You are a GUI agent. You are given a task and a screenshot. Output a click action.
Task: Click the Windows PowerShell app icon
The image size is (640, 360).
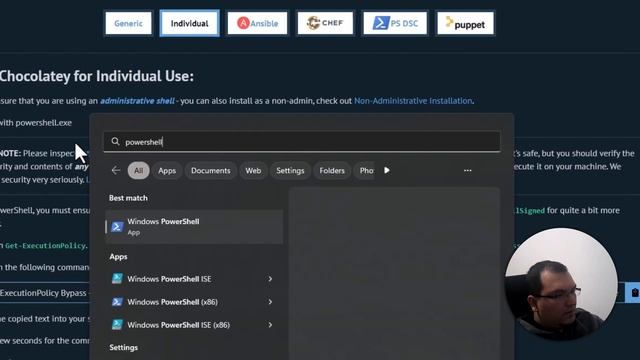tap(117, 227)
